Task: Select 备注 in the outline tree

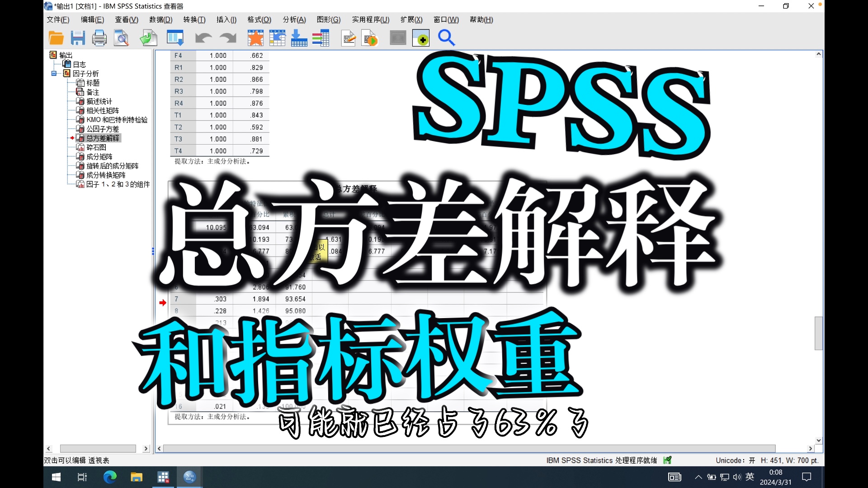Action: (x=93, y=92)
